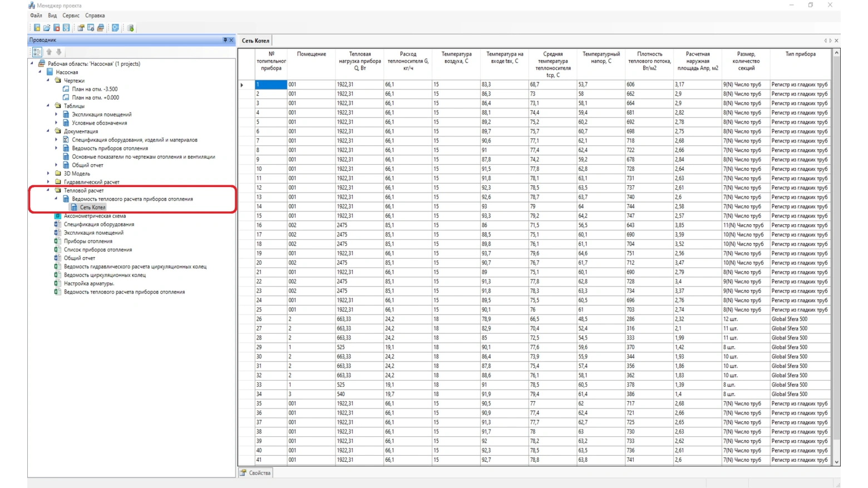Screen dimensions: 868x488
Task: Click the table's vertical scrollbar down arrow
Action: [x=836, y=461]
